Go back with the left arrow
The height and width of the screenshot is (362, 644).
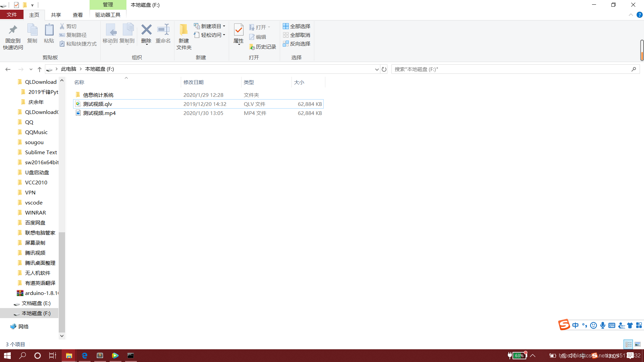click(x=8, y=69)
